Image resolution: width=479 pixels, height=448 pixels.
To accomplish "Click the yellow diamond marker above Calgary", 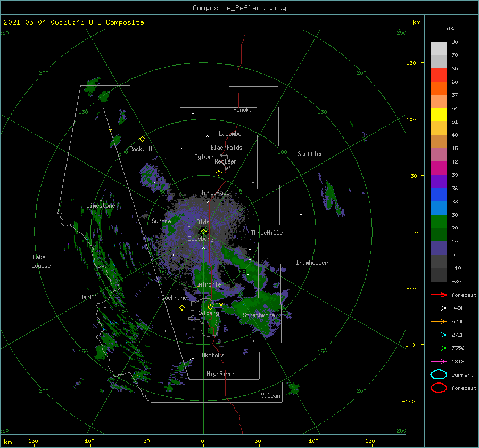I will 210,307.
